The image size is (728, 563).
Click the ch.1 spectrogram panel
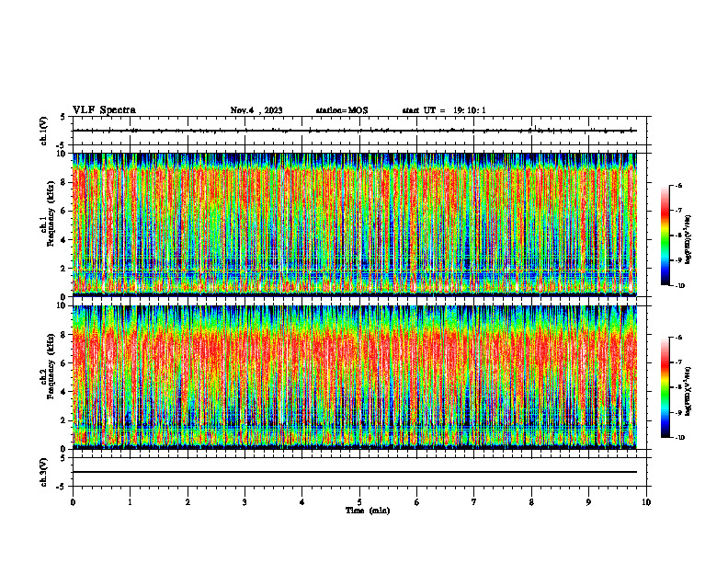pos(355,224)
